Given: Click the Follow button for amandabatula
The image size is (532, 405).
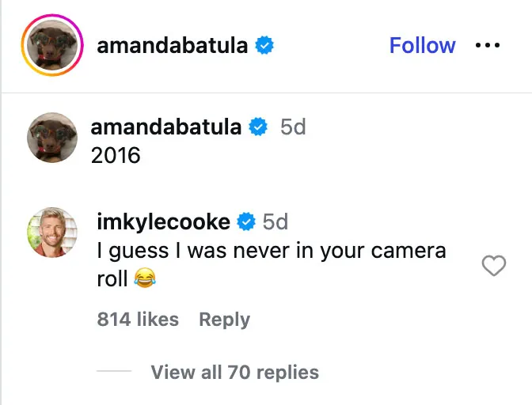Looking at the screenshot, I should pyautogui.click(x=422, y=46).
